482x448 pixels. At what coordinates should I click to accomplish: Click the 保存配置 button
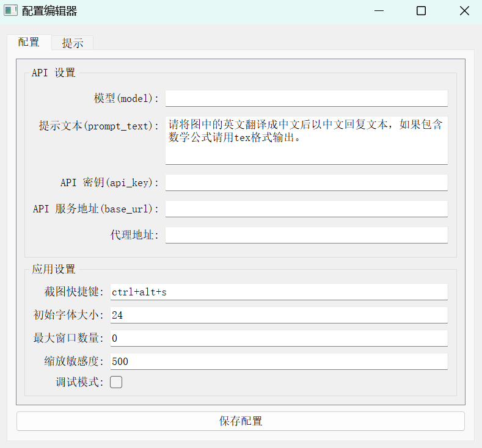click(x=241, y=421)
